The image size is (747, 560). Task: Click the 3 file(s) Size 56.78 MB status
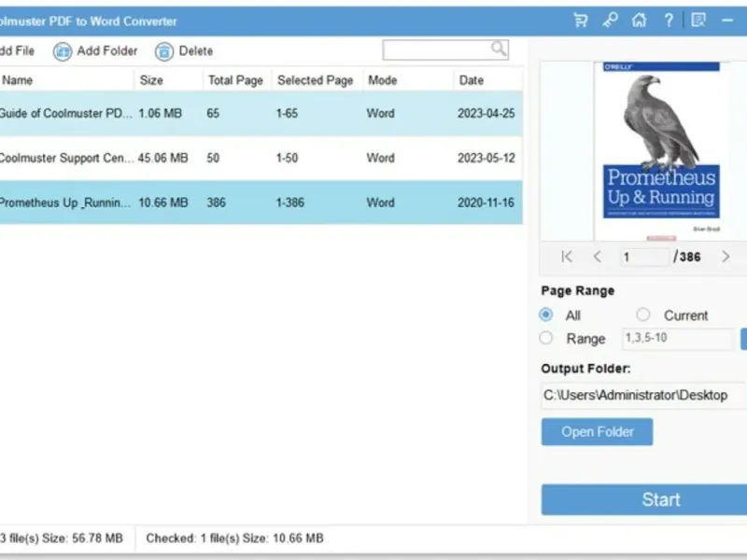tap(62, 539)
